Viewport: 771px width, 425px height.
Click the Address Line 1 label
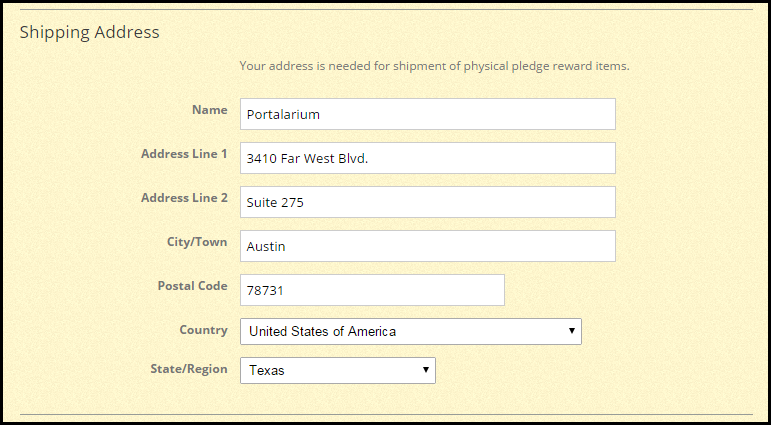click(184, 154)
